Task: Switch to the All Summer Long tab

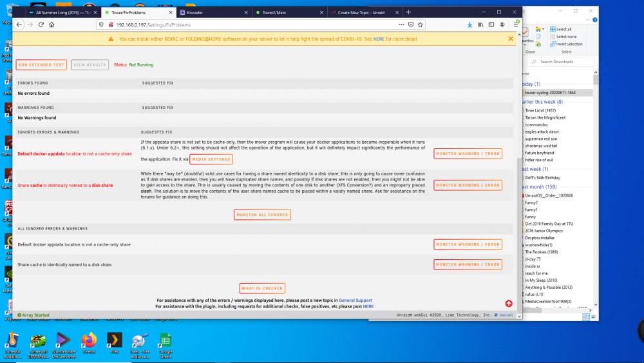Action: 63,13
